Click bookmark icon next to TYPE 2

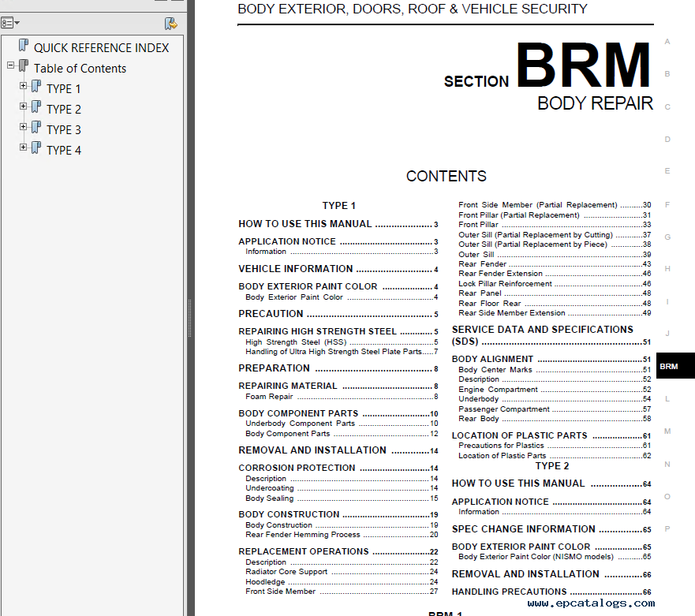pos(36,107)
